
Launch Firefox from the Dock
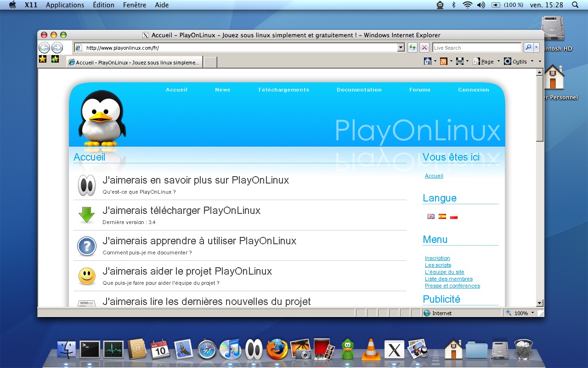tap(277, 350)
